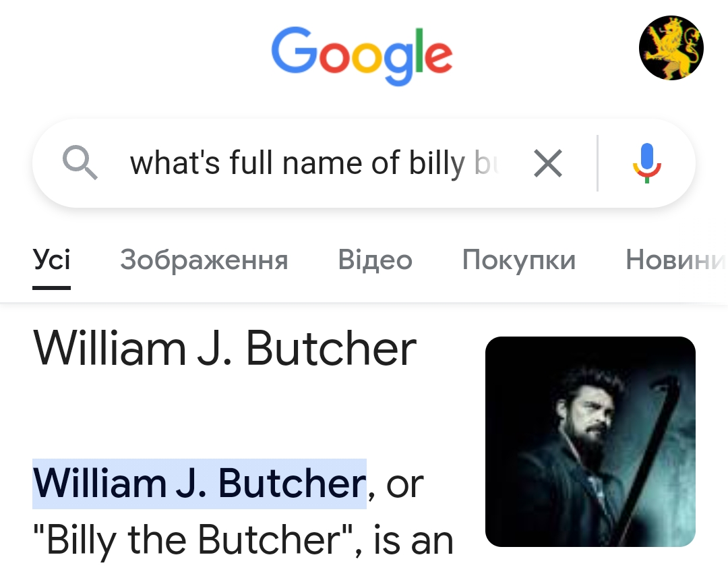Go to the Покупки tab
This screenshot has width=728, height=578.
pos(518,260)
